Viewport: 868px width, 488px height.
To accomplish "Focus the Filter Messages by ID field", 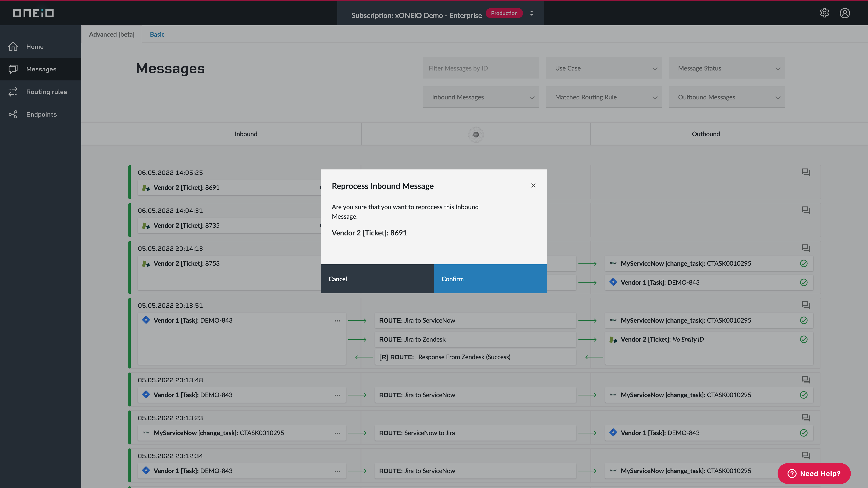I will click(481, 68).
